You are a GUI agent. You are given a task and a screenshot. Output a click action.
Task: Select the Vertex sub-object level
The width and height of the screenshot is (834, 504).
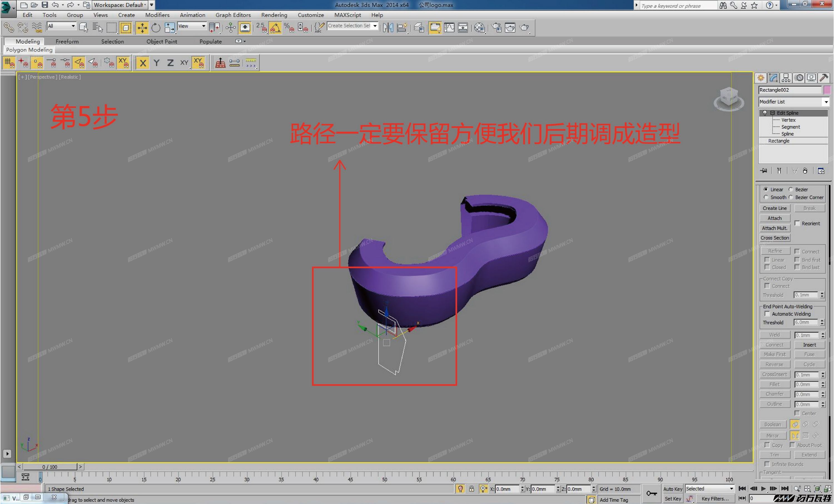coord(789,120)
